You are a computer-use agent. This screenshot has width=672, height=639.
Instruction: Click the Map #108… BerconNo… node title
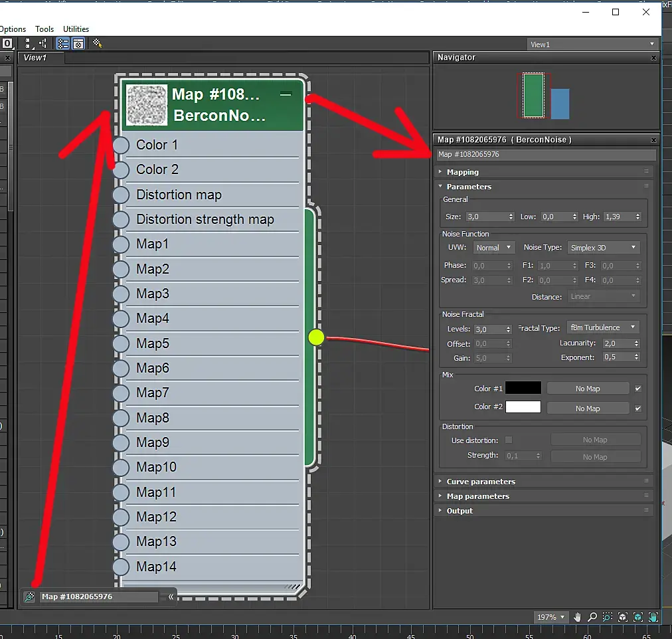coord(219,105)
